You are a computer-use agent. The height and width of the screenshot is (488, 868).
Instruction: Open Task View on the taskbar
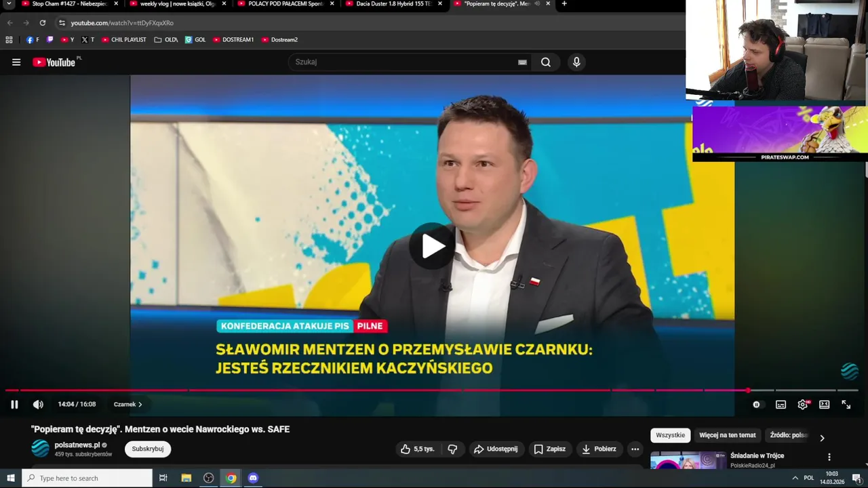[x=163, y=478]
